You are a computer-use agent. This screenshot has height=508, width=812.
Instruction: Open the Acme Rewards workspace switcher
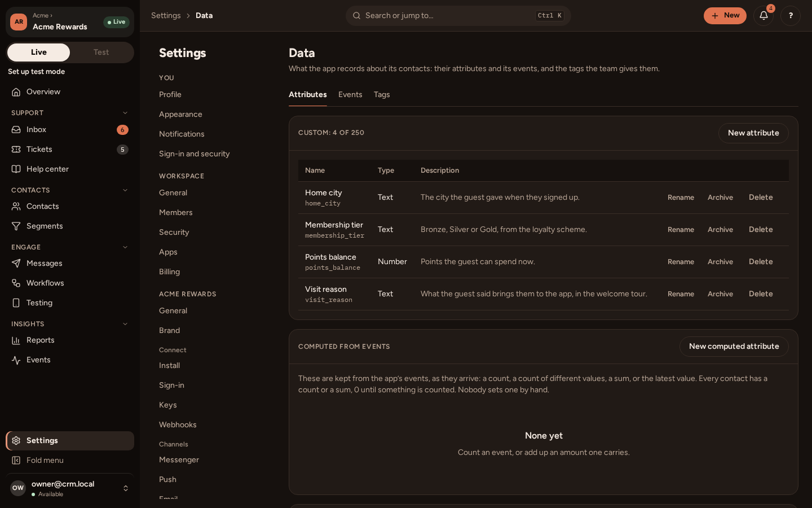click(70, 22)
